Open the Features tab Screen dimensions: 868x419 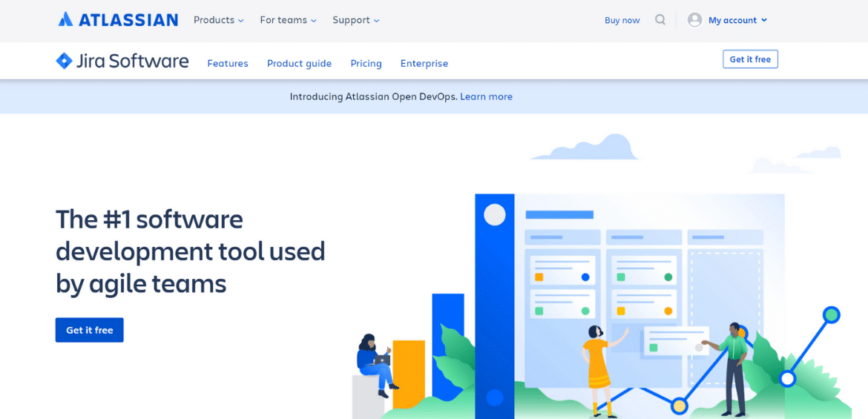point(228,64)
